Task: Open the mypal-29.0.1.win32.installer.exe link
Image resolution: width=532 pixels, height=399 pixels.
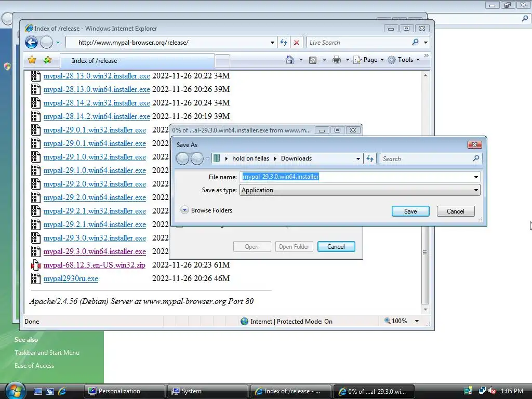Action: tap(95, 130)
